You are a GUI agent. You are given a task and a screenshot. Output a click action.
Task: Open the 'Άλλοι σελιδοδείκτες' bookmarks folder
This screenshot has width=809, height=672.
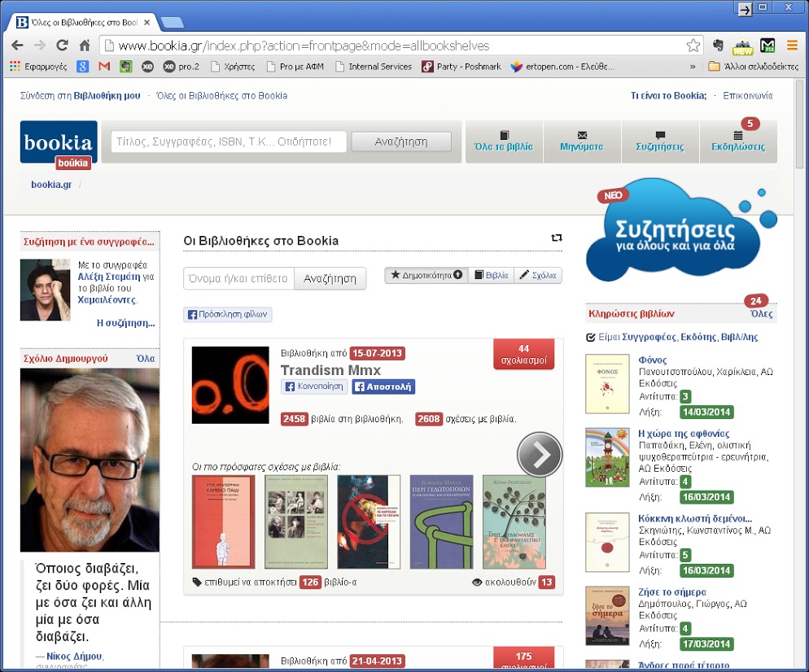coord(753,67)
